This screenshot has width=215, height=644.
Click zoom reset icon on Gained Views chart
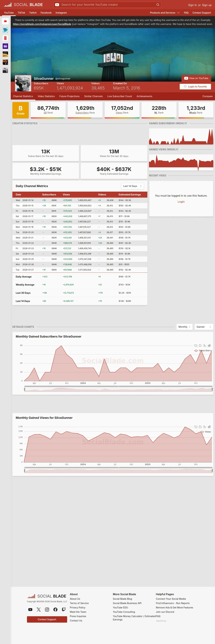coord(200,427)
